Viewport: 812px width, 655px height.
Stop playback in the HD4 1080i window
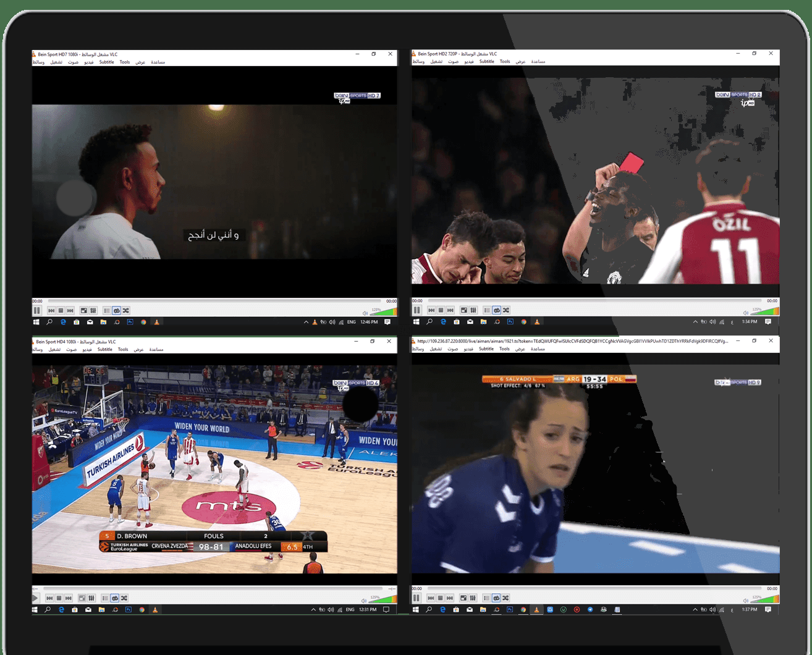coord(59,598)
